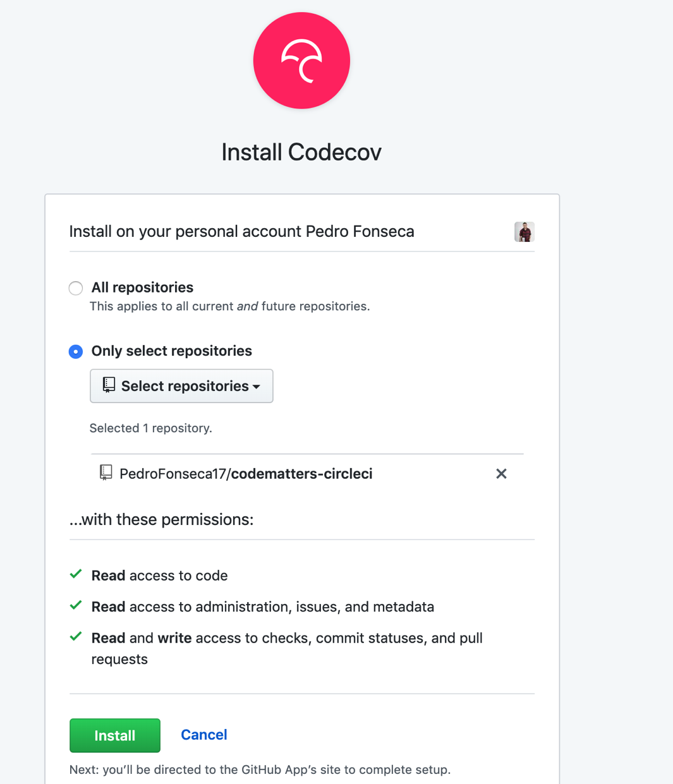Click the Codecov logo at the top
The width and height of the screenshot is (673, 784).
301,60
